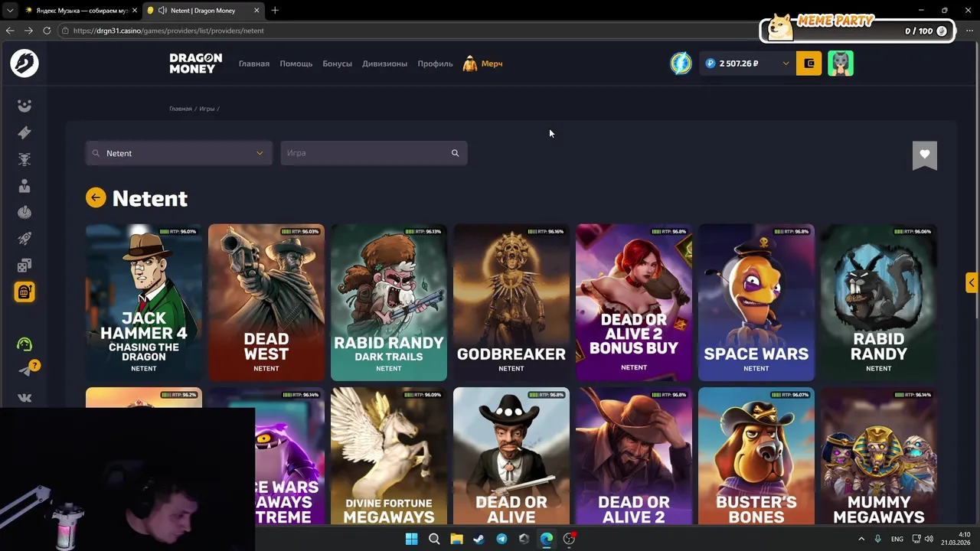Open Windows Start menu

tap(411, 539)
